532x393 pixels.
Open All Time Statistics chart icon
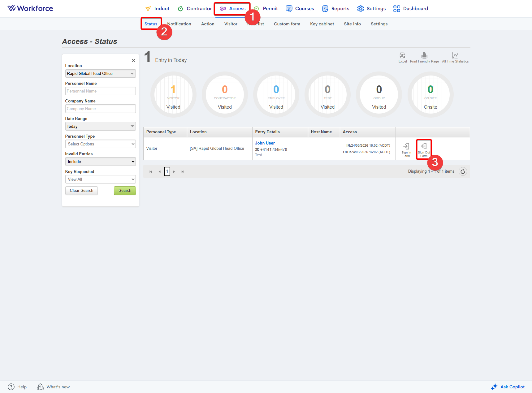(x=455, y=56)
